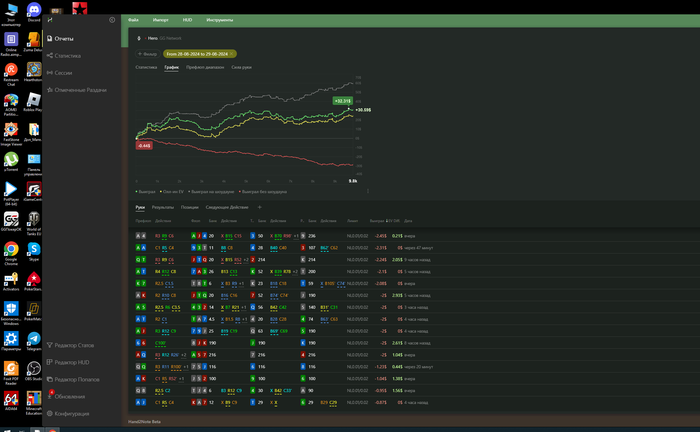The image size is (700, 432).
Task: Open the Статистика section in sidebar
Action: pos(64,56)
